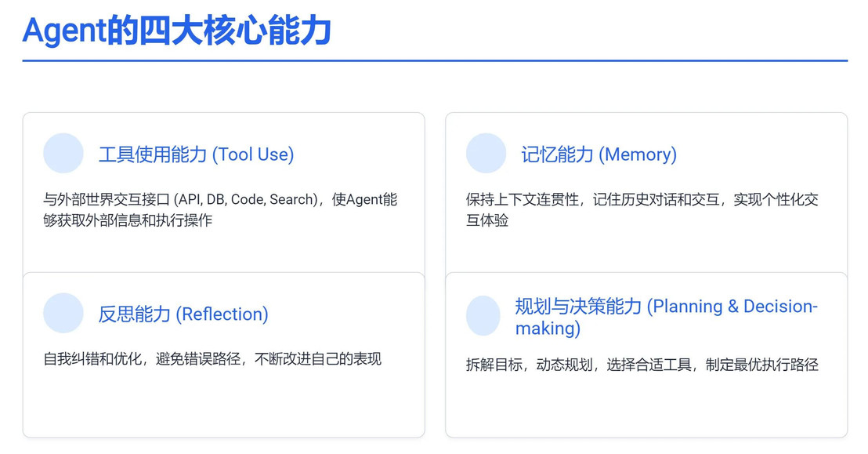868x454 pixels.
Task: Click the empty area of the Memory card
Action: (646, 251)
